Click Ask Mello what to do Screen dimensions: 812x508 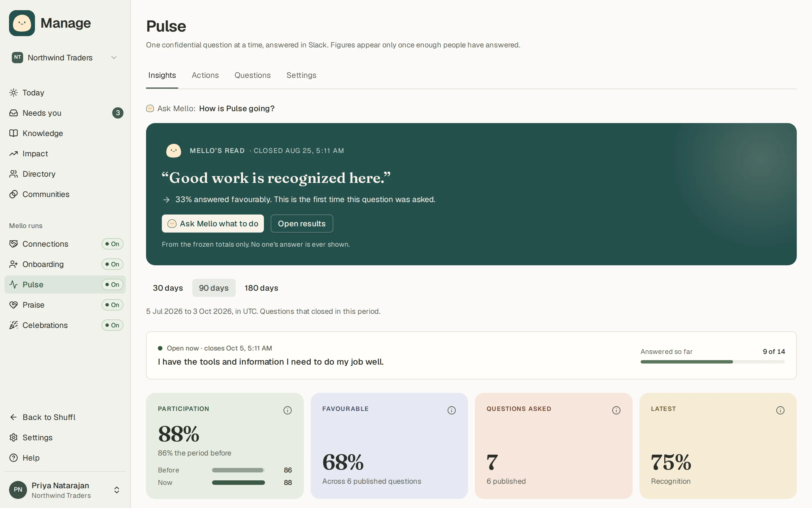click(213, 224)
